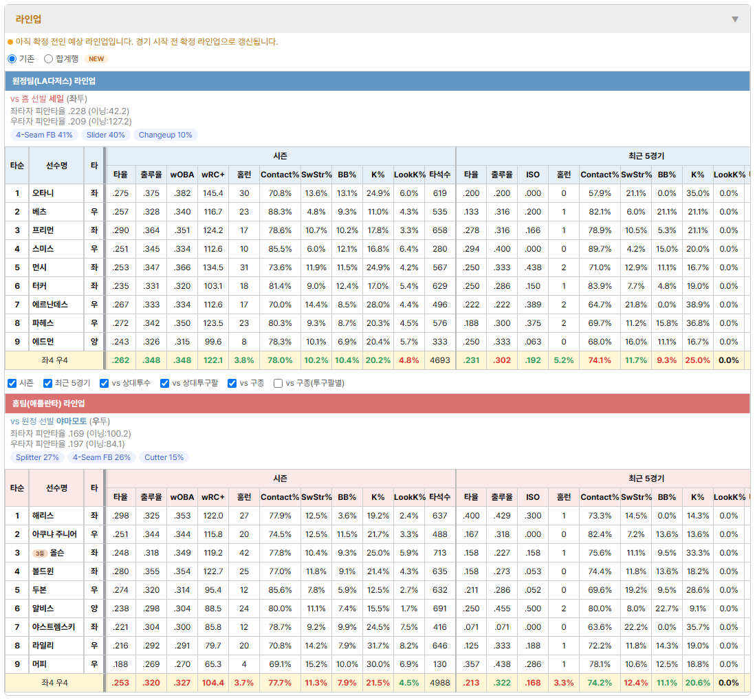The image size is (755, 700).
Task: Click the Dodgers total plate appearances 4693
Action: pos(439,360)
